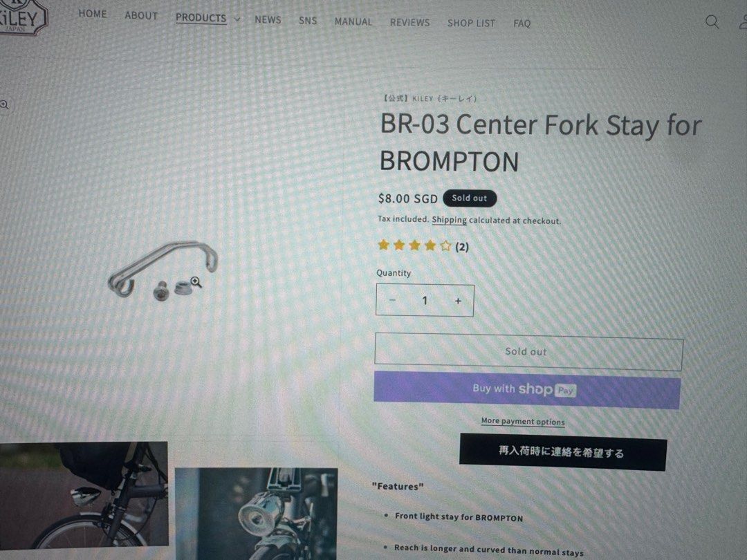Viewport: 747px width, 560px height.
Task: Click the KILEY Japan logo
Action: [23, 17]
